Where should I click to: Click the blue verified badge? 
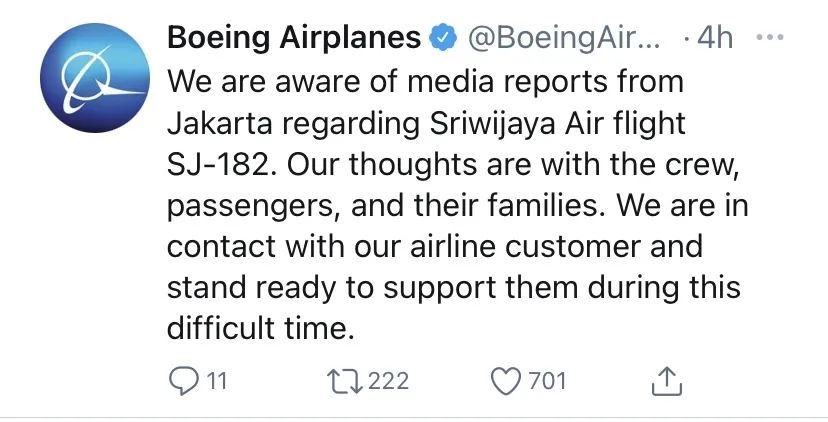tap(443, 39)
